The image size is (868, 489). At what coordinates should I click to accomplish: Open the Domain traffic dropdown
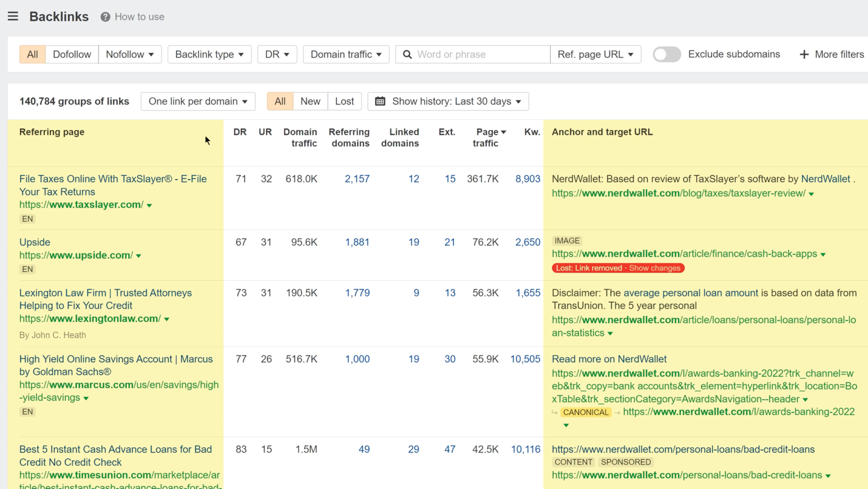click(346, 55)
